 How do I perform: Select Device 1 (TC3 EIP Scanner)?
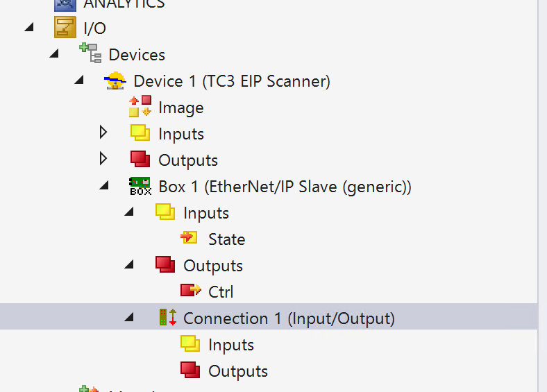pos(231,81)
